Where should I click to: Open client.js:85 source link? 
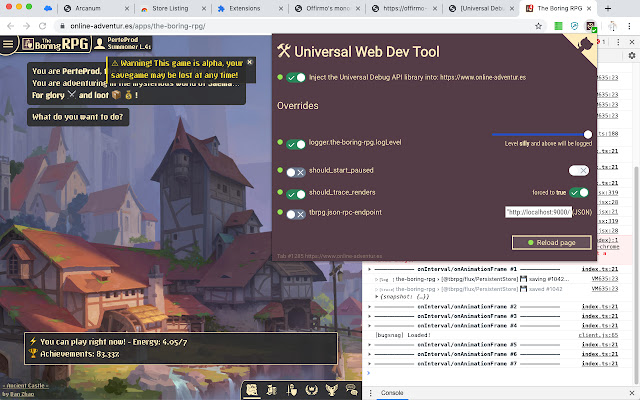click(598, 335)
